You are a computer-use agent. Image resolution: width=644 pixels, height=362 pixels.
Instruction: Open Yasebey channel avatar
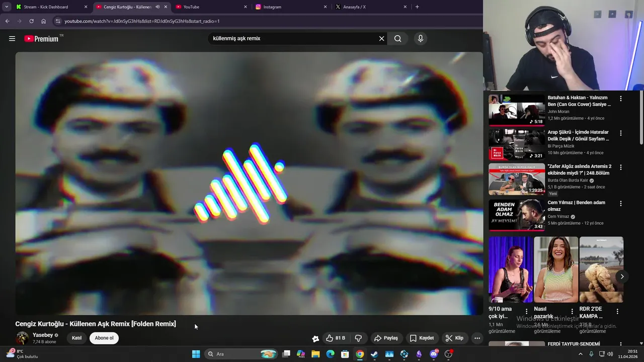point(22,338)
